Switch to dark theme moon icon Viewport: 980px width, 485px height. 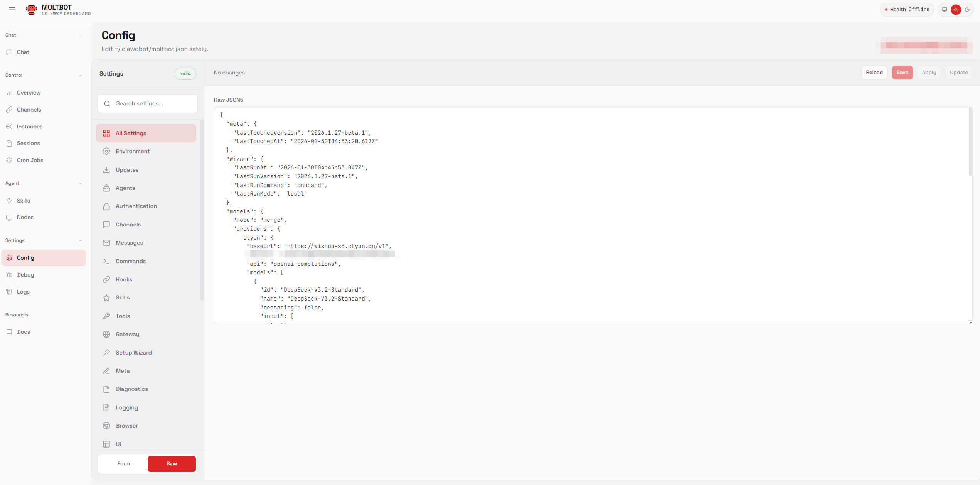(x=967, y=10)
